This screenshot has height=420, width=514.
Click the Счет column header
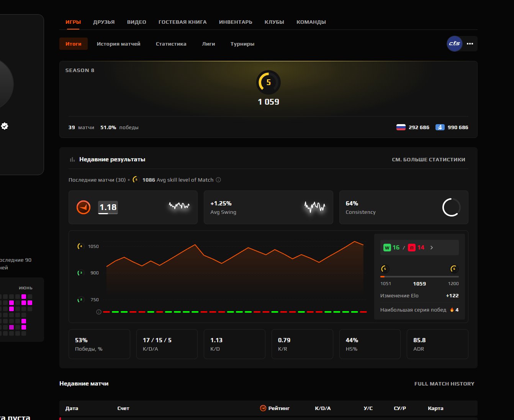pyautogui.click(x=123, y=408)
